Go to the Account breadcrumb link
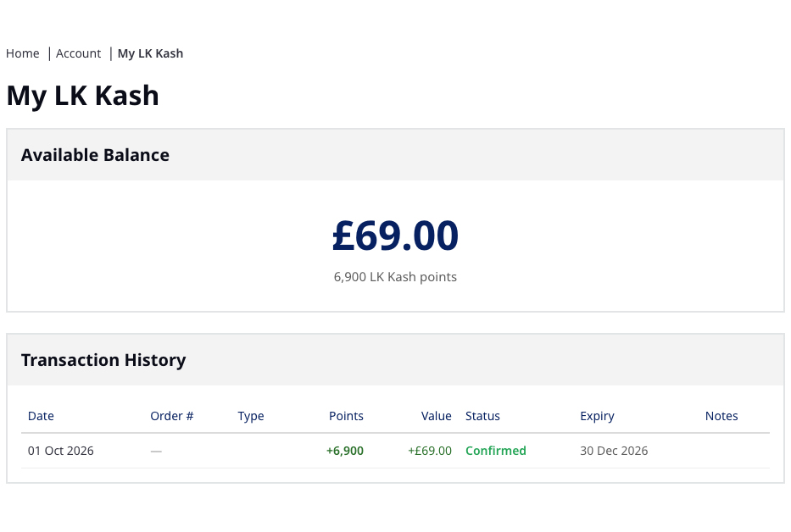 [78, 53]
